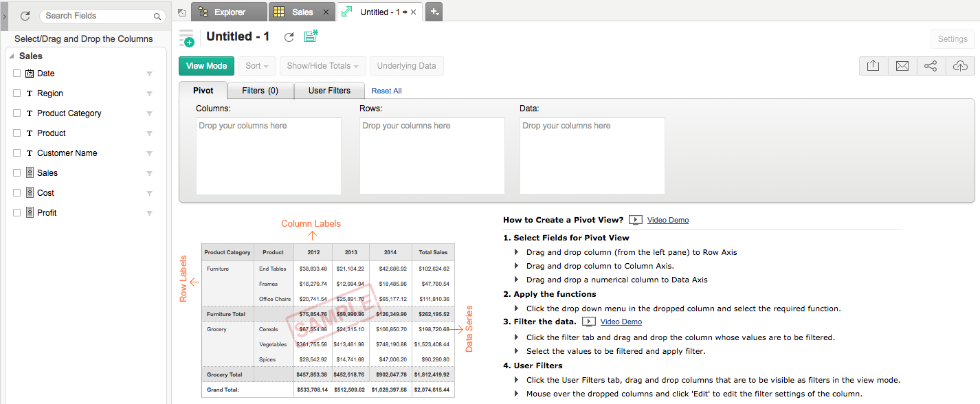
Task: Click the cloud publish icon
Action: [960, 66]
